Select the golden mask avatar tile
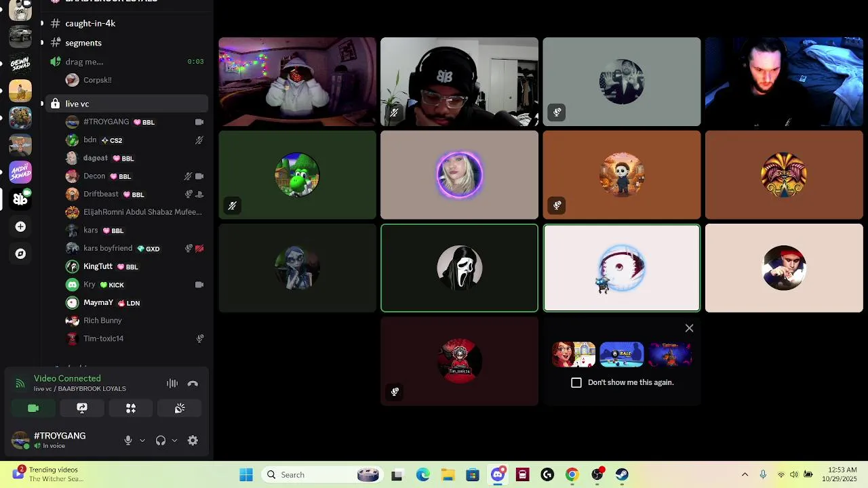The image size is (868, 488). (x=784, y=175)
